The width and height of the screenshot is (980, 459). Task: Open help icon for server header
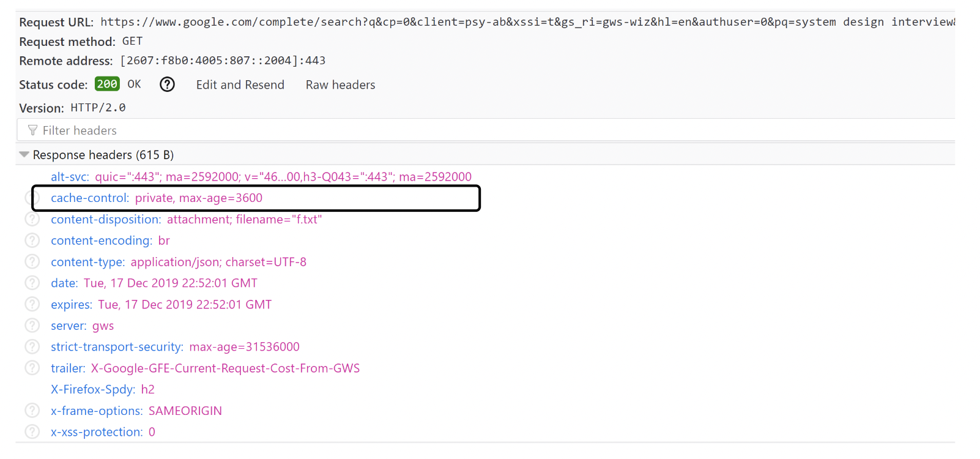pos(32,326)
